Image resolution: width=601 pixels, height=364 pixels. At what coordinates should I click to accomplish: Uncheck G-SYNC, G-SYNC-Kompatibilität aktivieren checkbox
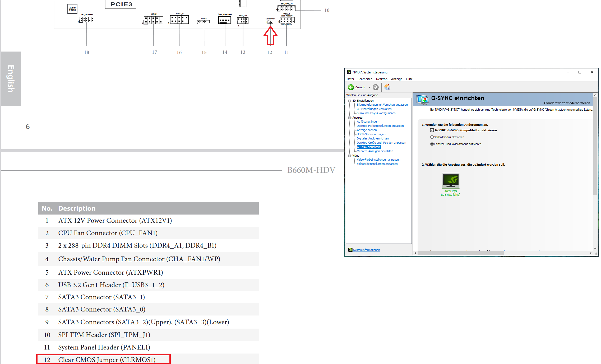point(432,130)
